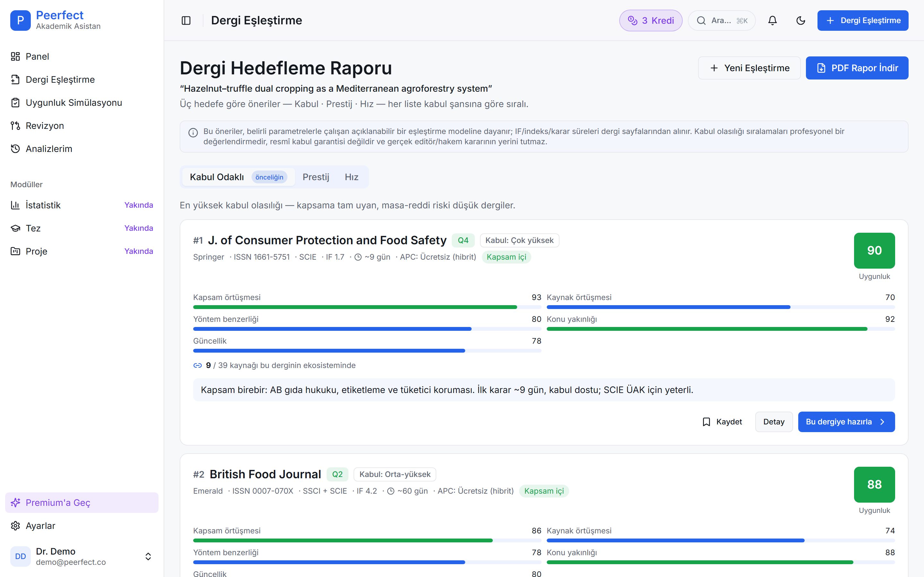Save journal with Kaydet bookmark
Image resolution: width=924 pixels, height=577 pixels.
coord(722,422)
